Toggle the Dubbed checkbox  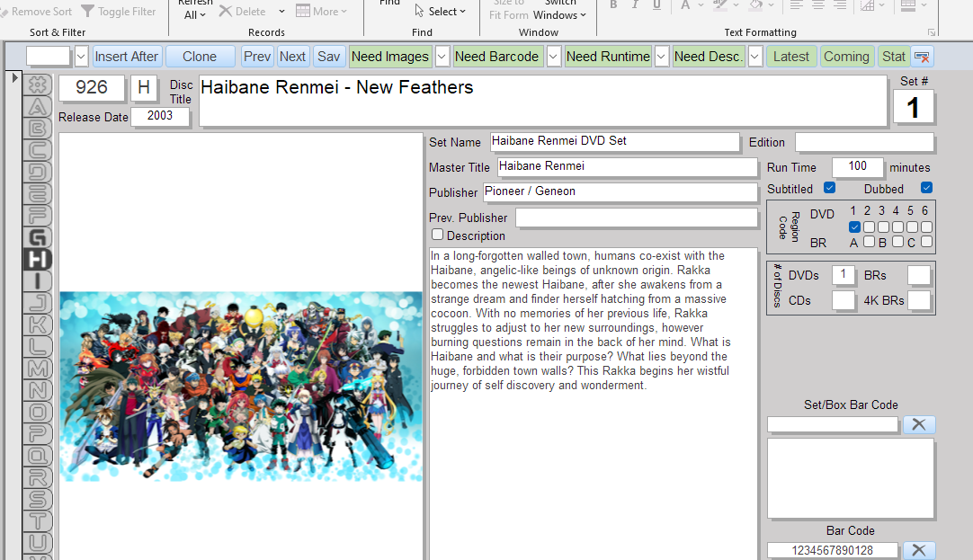tap(926, 187)
